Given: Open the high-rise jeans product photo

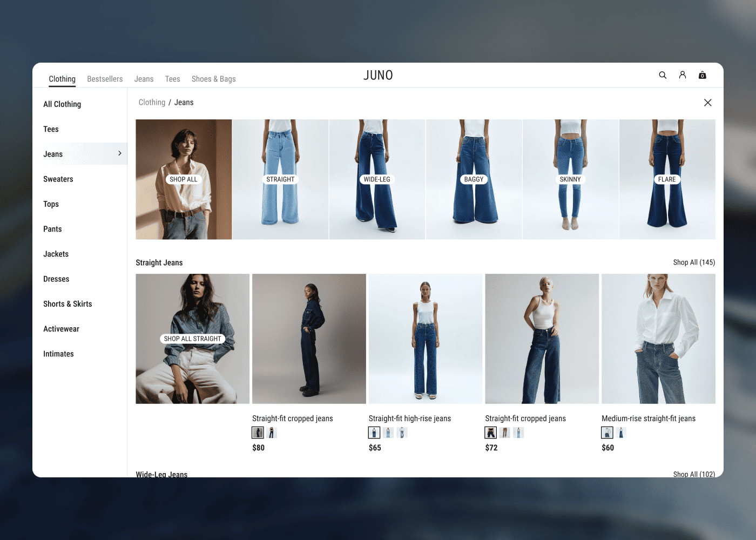Looking at the screenshot, I should click(426, 339).
